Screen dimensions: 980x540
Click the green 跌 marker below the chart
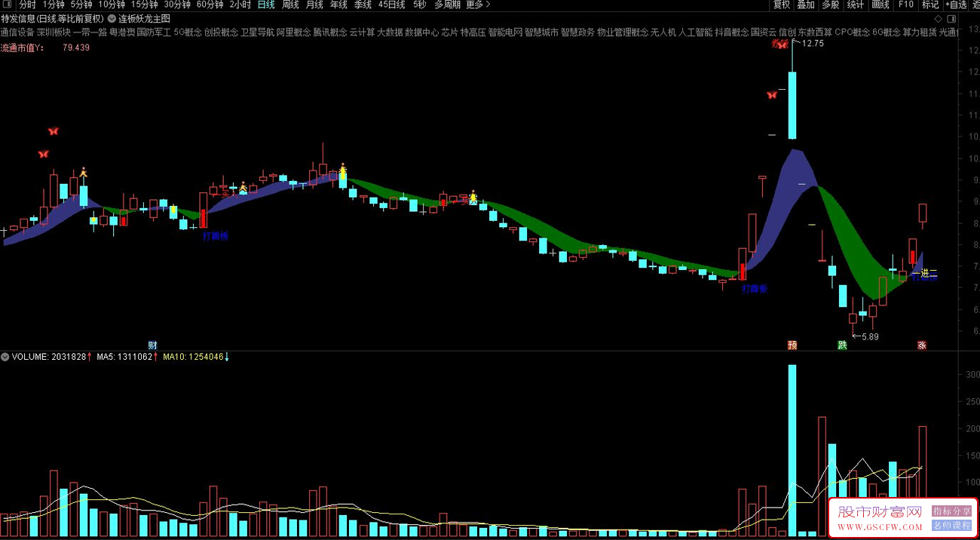pyautogui.click(x=842, y=345)
